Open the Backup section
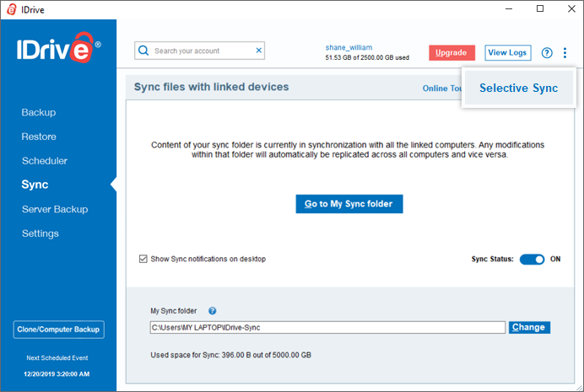This screenshot has width=584, height=392. [39, 112]
